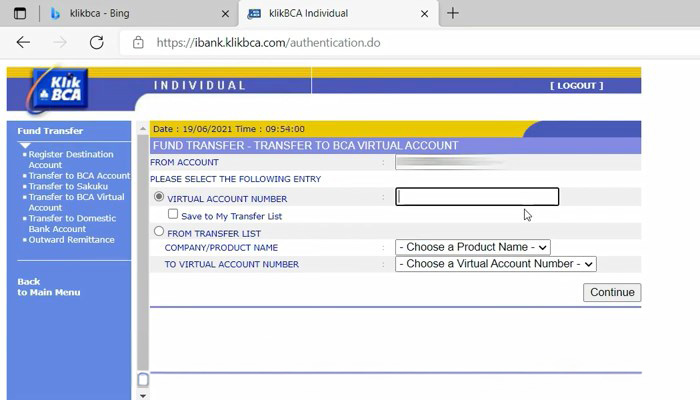Viewport: 700px width, 400px height.
Task: Close the klikBCA Individual tab
Action: (x=425, y=14)
